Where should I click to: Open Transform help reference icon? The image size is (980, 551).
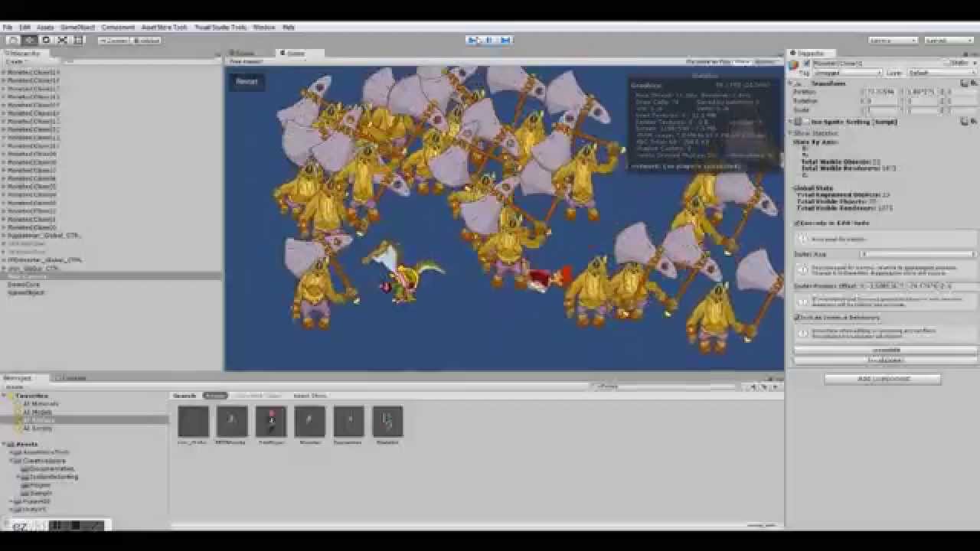click(x=964, y=83)
